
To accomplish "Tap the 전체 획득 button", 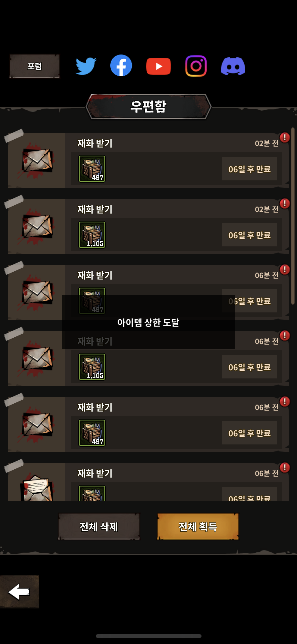I will point(198,527).
